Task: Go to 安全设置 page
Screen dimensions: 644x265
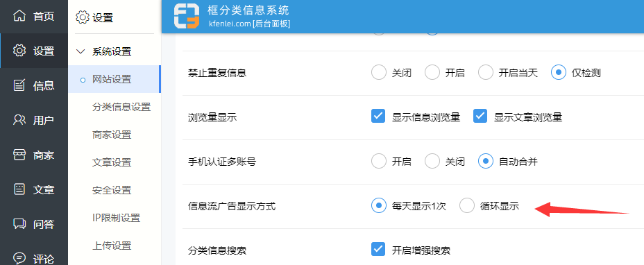Action: (x=112, y=190)
